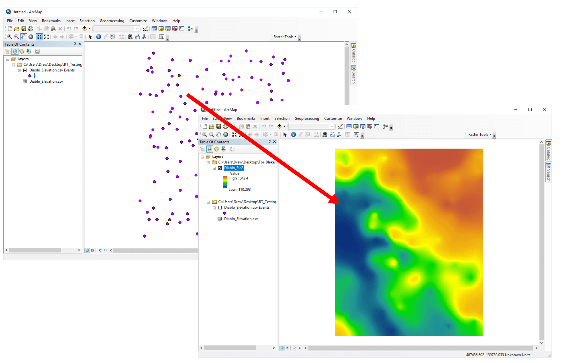Choose the Select Elements arrow tool in back window
Image resolution: width=567 pixels, height=363 pixels.
click(x=90, y=37)
